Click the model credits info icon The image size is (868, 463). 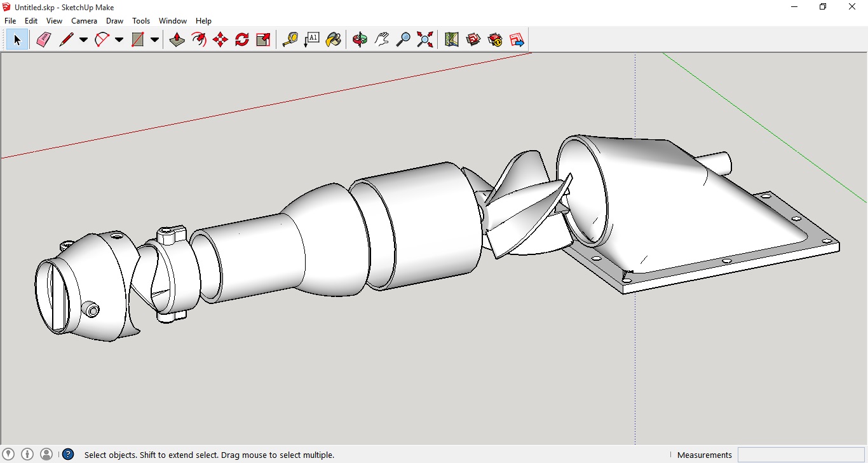tap(27, 454)
